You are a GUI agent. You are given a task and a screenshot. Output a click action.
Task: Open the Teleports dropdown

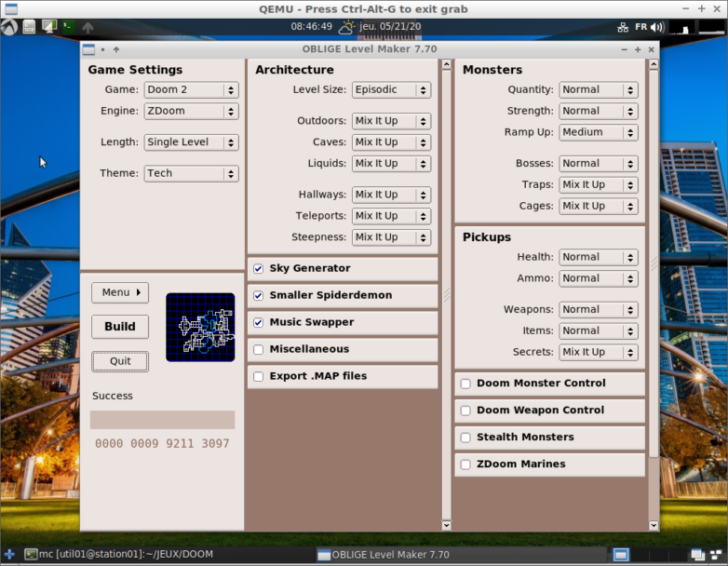[391, 216]
